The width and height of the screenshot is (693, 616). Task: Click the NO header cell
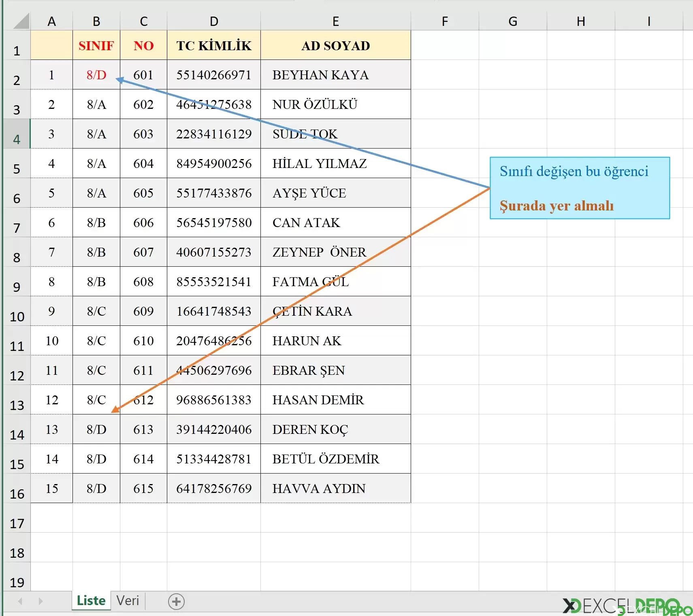[x=143, y=45]
